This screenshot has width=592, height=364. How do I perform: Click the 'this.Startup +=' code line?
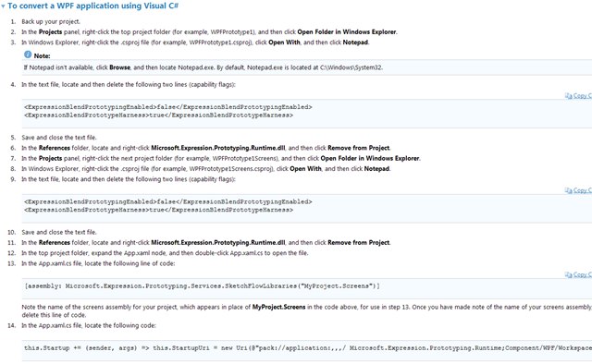click(x=308, y=348)
